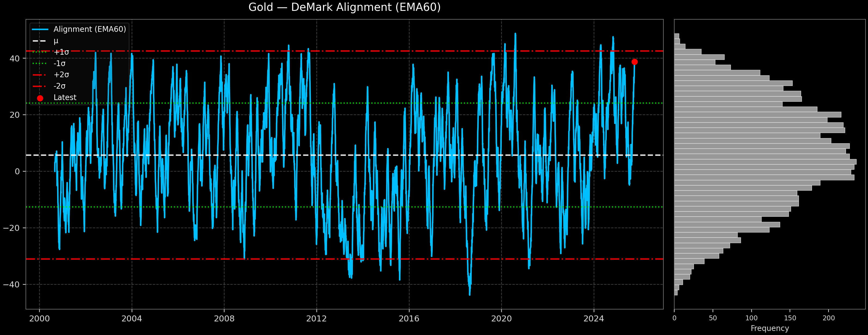
Task: Click the 200 histogram axis tick label
Action: coord(829,318)
